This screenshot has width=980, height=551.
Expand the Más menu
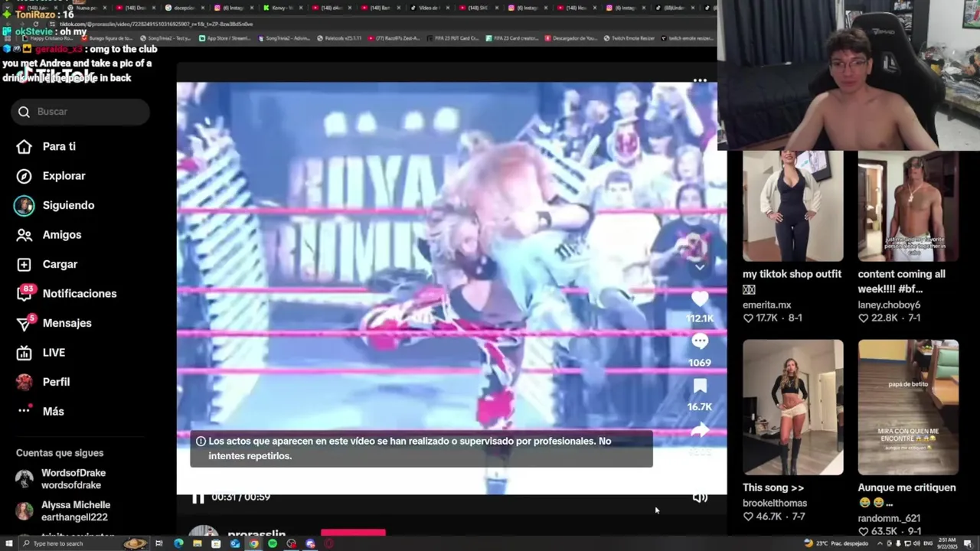pos(40,411)
